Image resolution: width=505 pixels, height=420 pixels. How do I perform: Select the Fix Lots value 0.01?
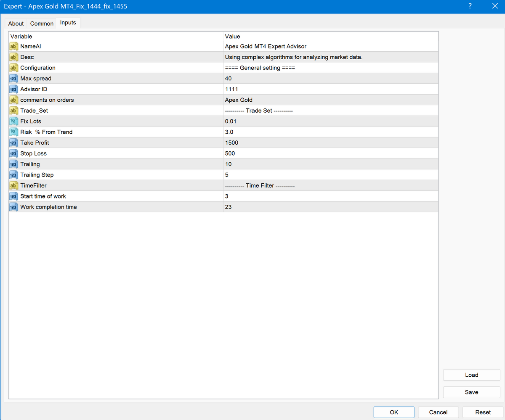pos(231,122)
